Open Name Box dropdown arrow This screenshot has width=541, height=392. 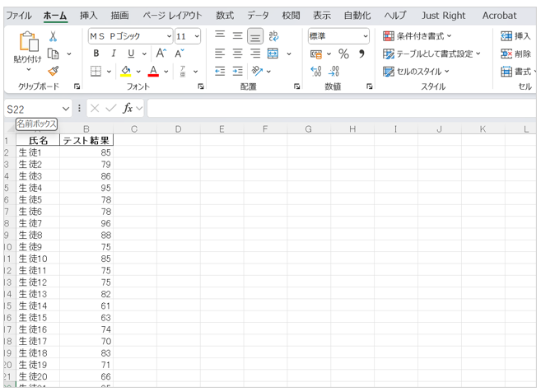pyautogui.click(x=66, y=109)
